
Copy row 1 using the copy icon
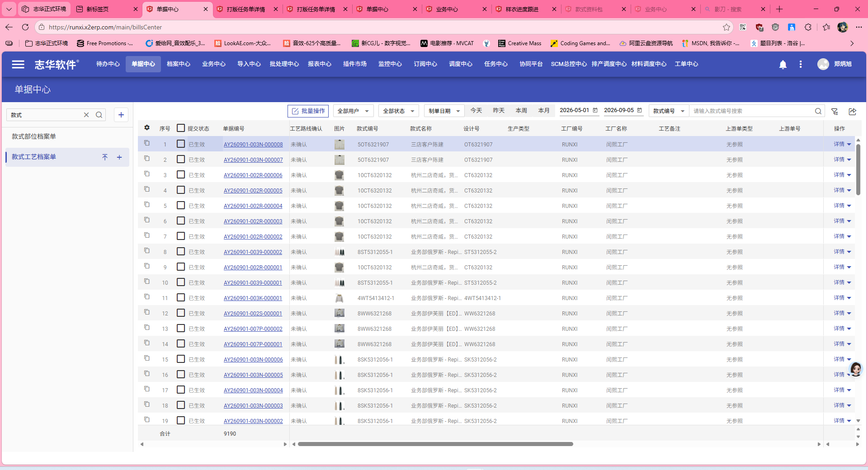coord(147,143)
